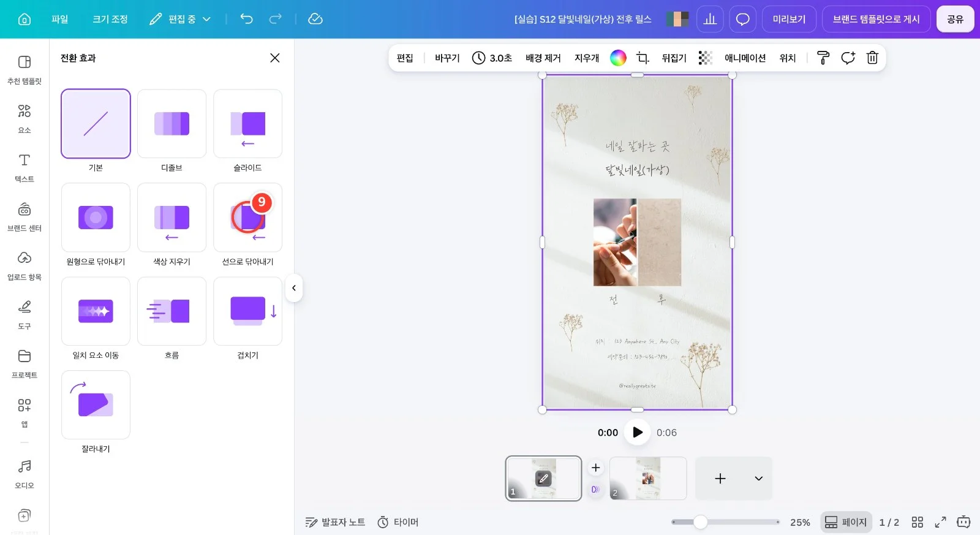The width and height of the screenshot is (980, 535).
Task: Check cloud save status icon
Action: [x=315, y=19]
